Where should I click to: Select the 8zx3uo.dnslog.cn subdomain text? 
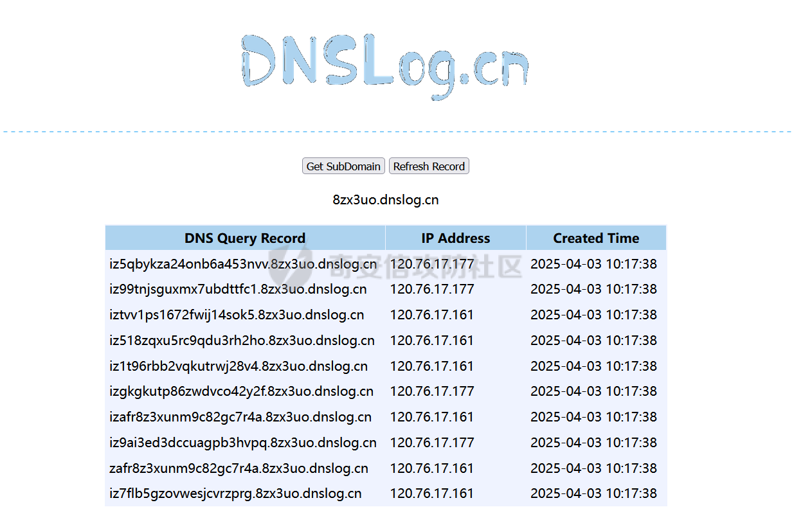point(386,200)
